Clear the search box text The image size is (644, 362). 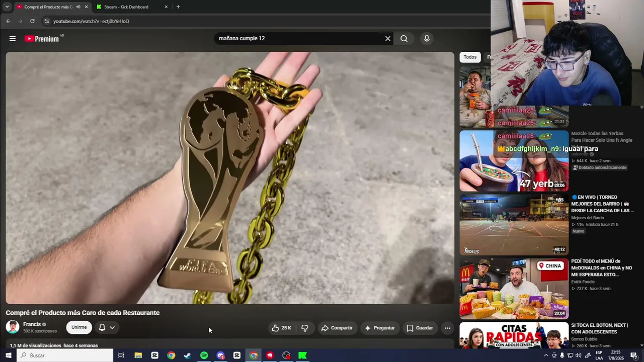(388, 39)
